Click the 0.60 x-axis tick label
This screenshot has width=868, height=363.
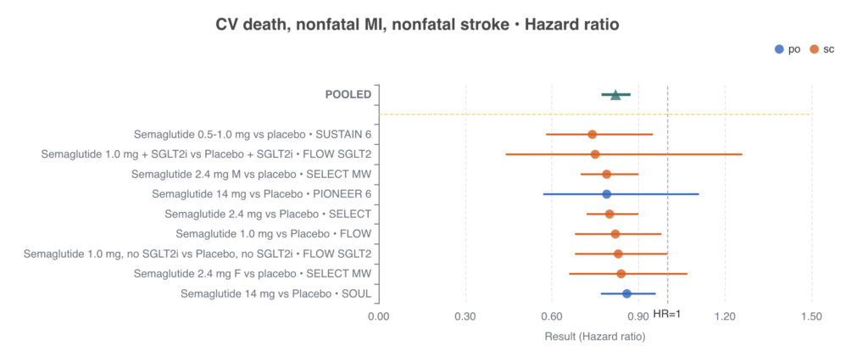pyautogui.click(x=551, y=316)
